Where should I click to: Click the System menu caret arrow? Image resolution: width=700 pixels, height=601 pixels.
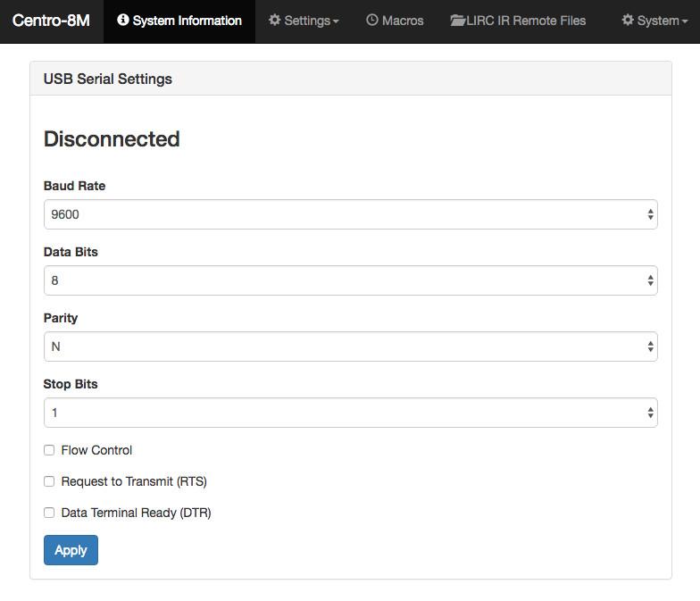684,21
